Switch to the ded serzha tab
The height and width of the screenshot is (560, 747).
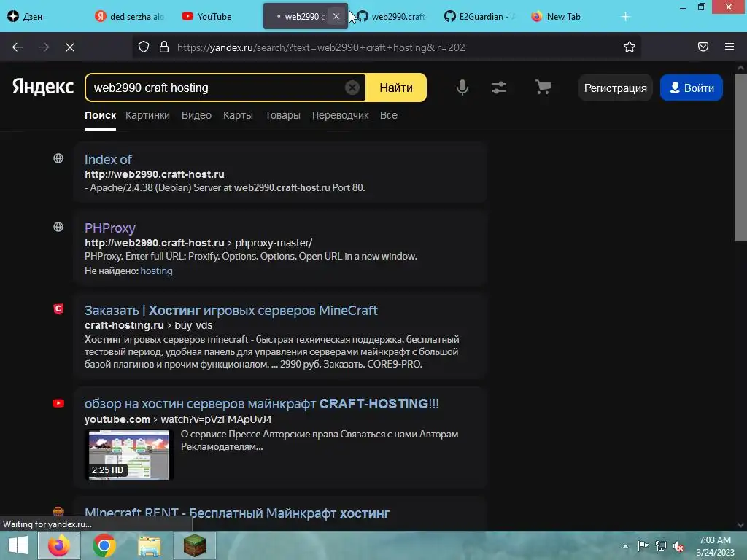(x=130, y=17)
